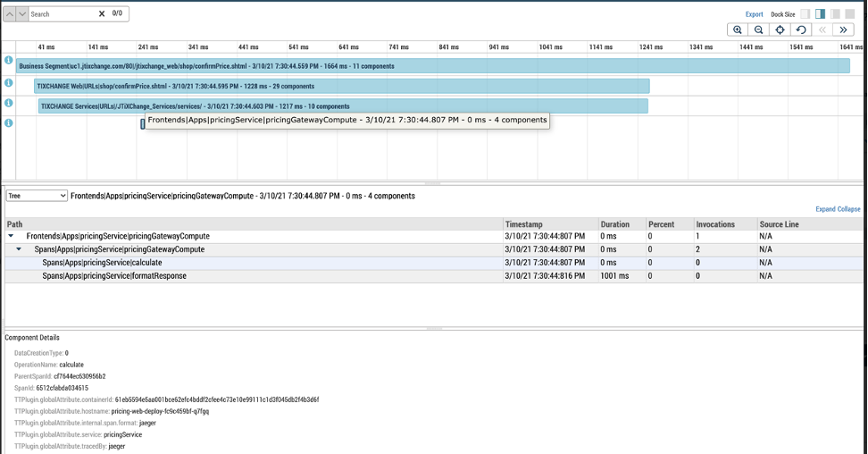Click the zoom in magnifier icon
This screenshot has width=868, height=454.
(738, 29)
